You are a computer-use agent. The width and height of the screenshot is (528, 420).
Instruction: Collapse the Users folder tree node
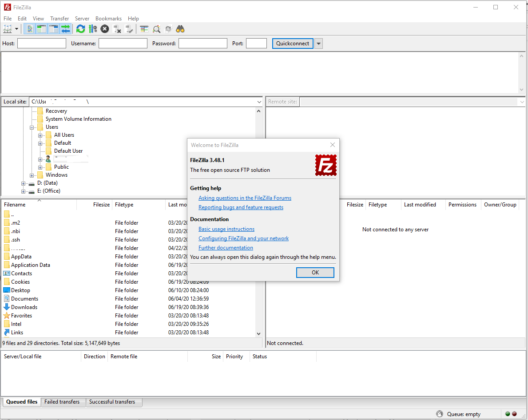point(32,127)
